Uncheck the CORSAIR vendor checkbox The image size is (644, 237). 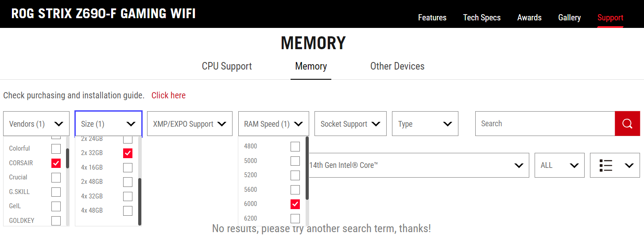pyautogui.click(x=56, y=163)
